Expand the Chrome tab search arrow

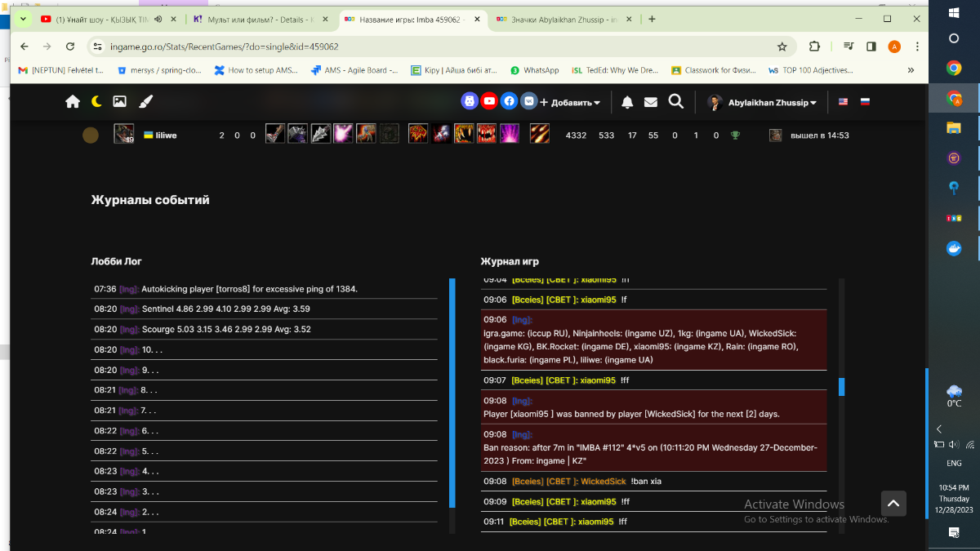click(22, 19)
